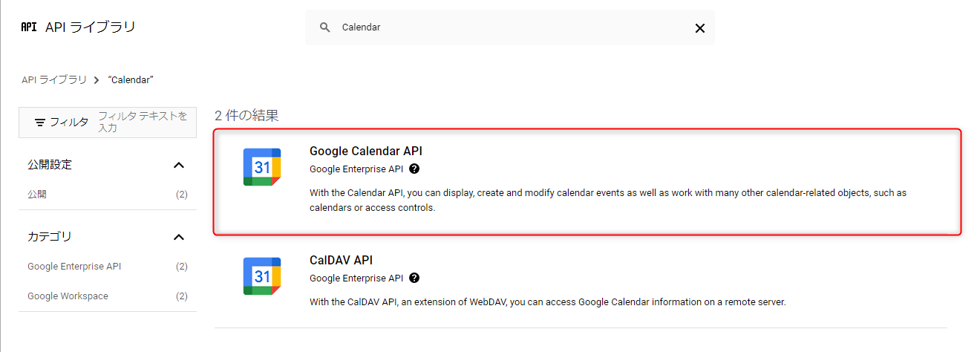980x352 pixels.
Task: Click the フィルタ filter icon
Action: coord(41,122)
